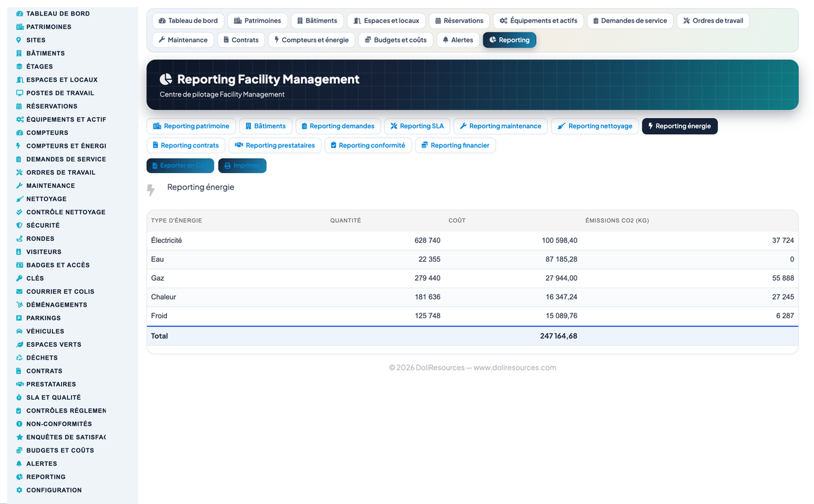Go to Prestataires in the sidebar
Screen dimensions: 814x504
(x=51, y=384)
